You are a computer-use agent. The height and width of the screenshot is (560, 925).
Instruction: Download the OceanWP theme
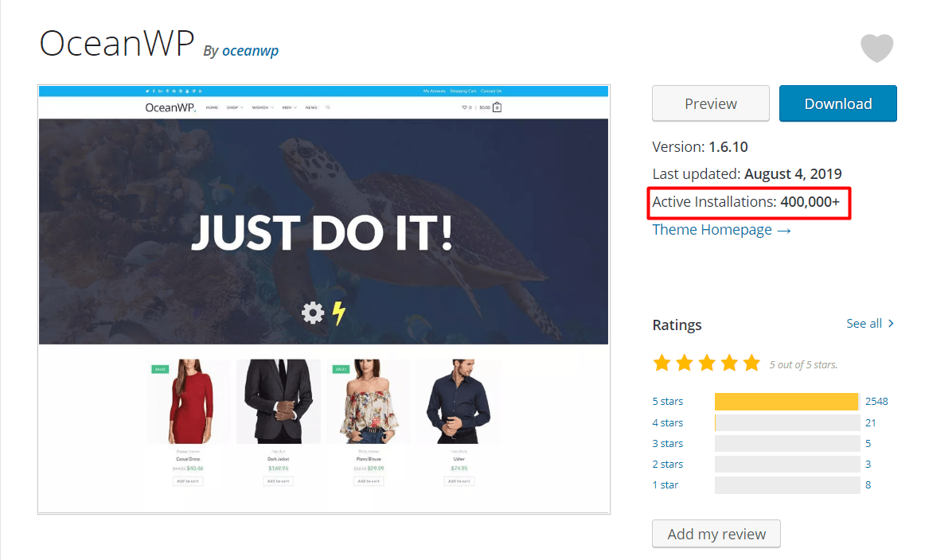[837, 103]
